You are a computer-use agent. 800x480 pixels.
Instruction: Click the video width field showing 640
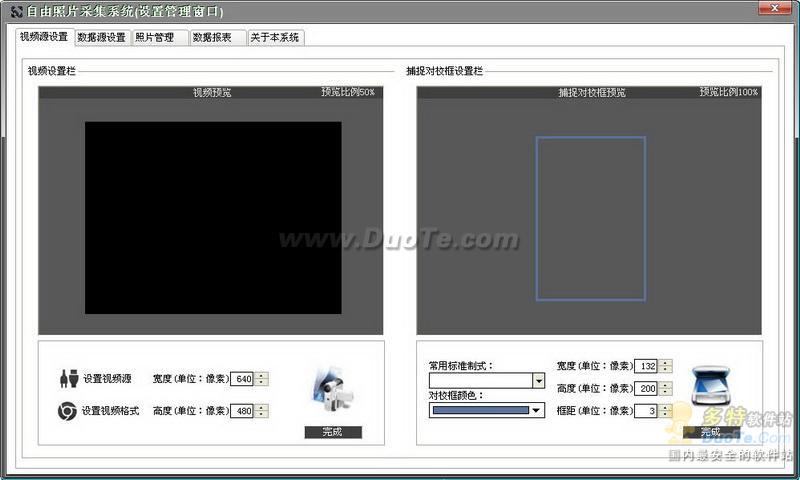click(x=242, y=379)
